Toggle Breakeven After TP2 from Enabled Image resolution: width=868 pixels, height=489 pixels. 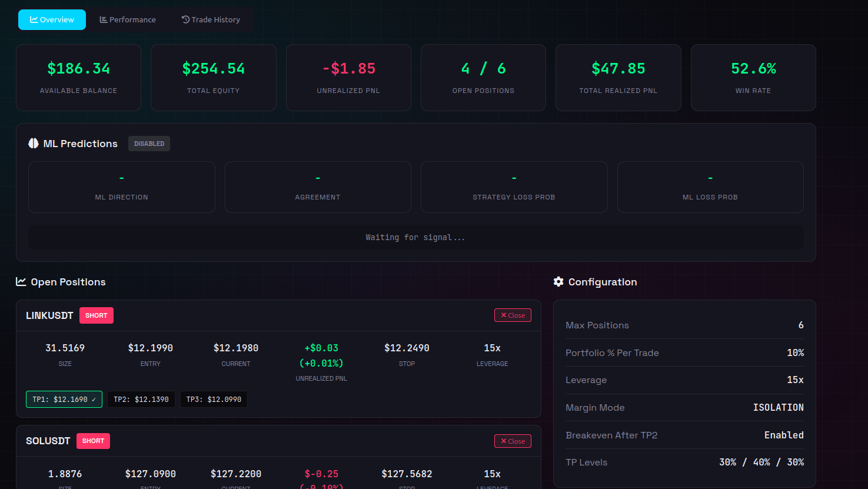784,435
